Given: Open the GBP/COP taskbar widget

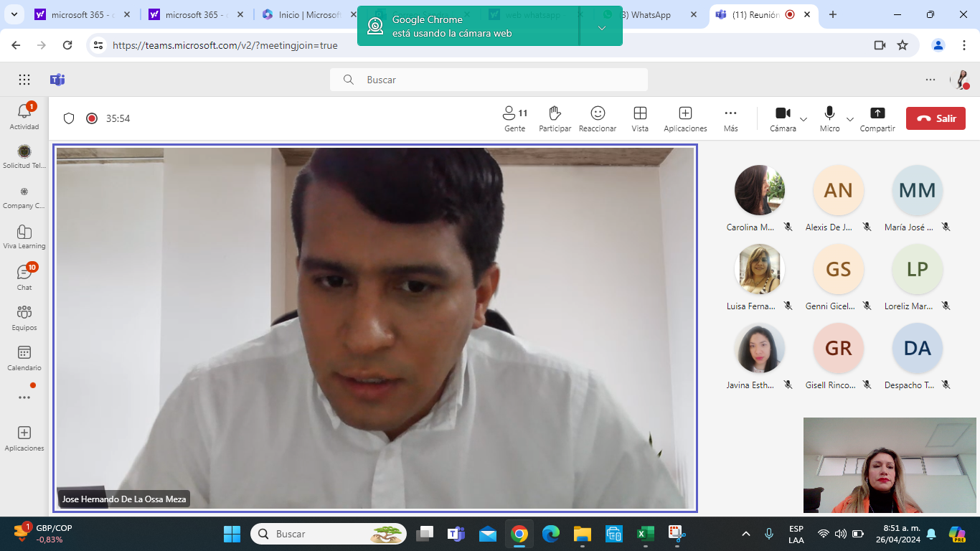Looking at the screenshot, I should click(x=43, y=534).
